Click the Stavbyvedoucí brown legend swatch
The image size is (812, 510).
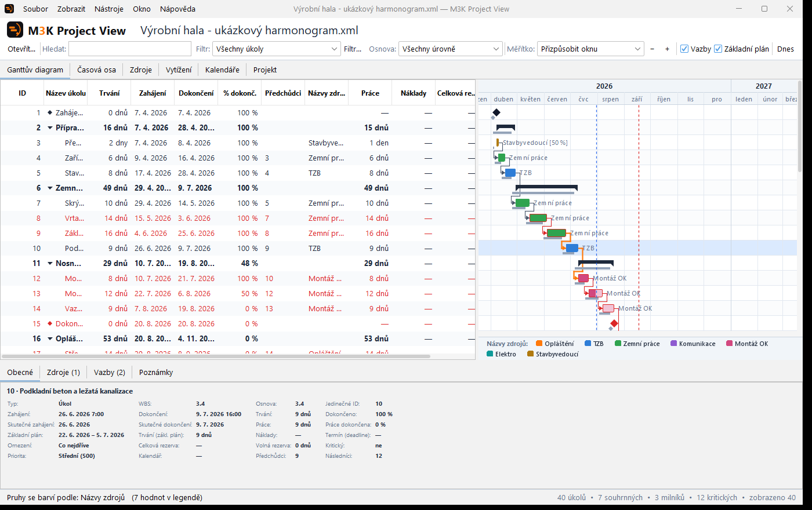click(x=530, y=354)
